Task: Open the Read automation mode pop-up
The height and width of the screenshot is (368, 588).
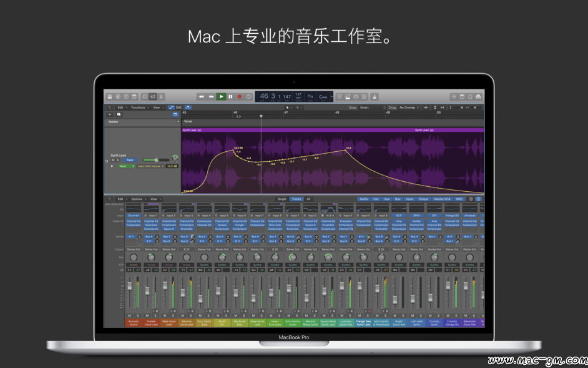Action: pyautogui.click(x=127, y=166)
